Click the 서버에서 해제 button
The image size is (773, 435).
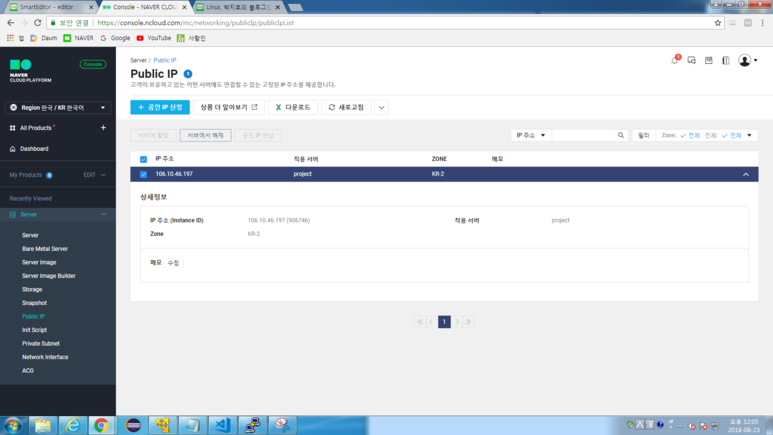pyautogui.click(x=205, y=135)
